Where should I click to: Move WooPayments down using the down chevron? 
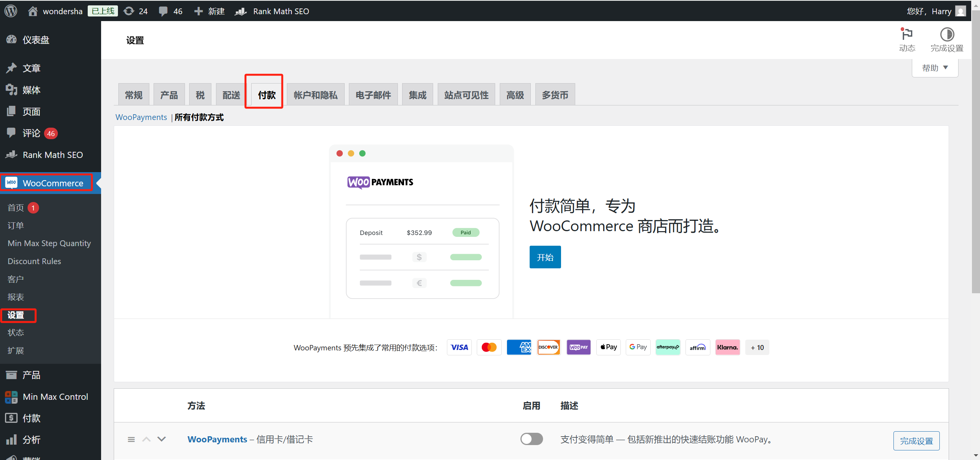[x=162, y=439]
